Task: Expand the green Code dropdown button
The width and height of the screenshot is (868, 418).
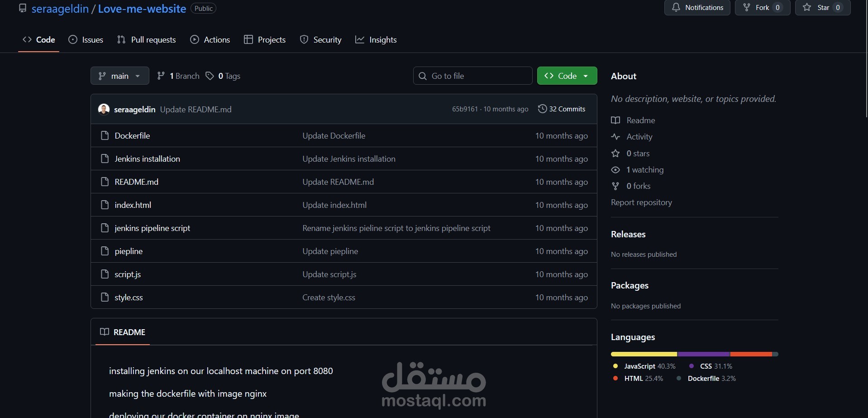Action: point(567,76)
